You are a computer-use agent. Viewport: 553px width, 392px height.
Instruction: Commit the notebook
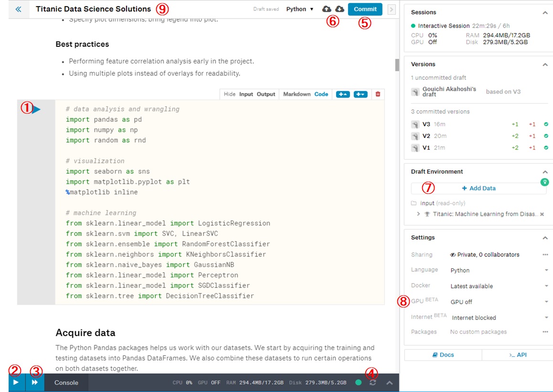coord(365,9)
